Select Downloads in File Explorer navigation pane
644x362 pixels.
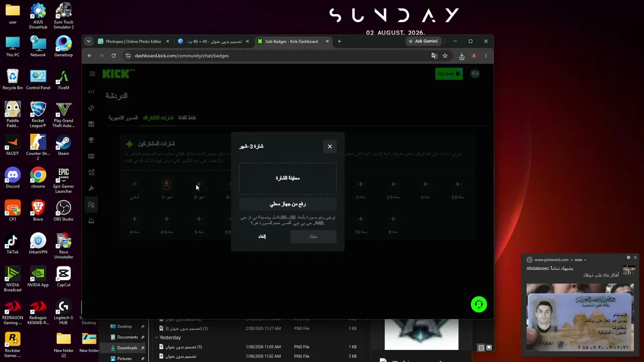point(127,348)
